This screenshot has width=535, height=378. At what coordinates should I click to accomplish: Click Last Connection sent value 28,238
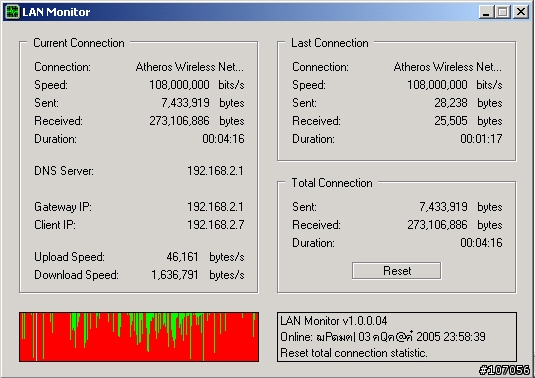[451, 103]
